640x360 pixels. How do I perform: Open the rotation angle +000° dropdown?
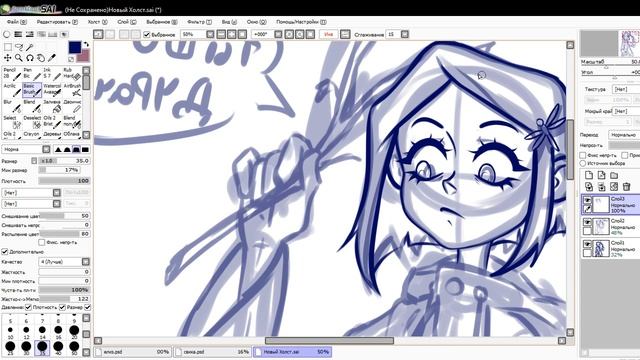278,35
